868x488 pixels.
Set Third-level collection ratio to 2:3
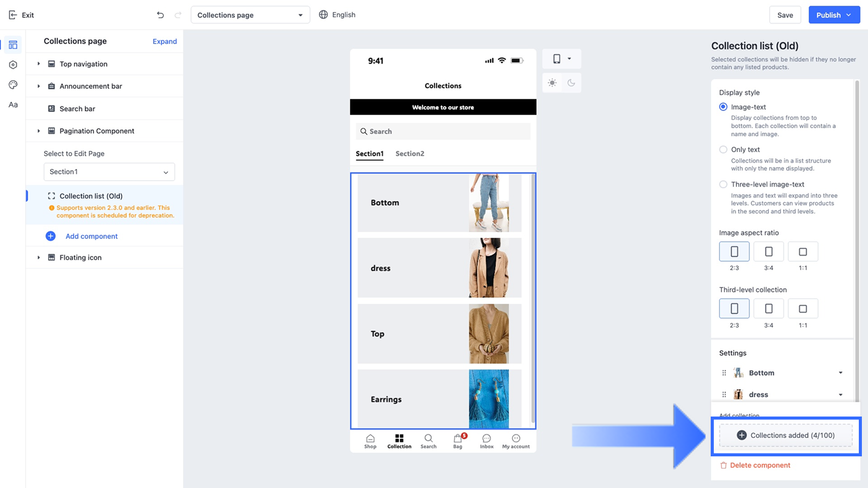[x=734, y=308]
